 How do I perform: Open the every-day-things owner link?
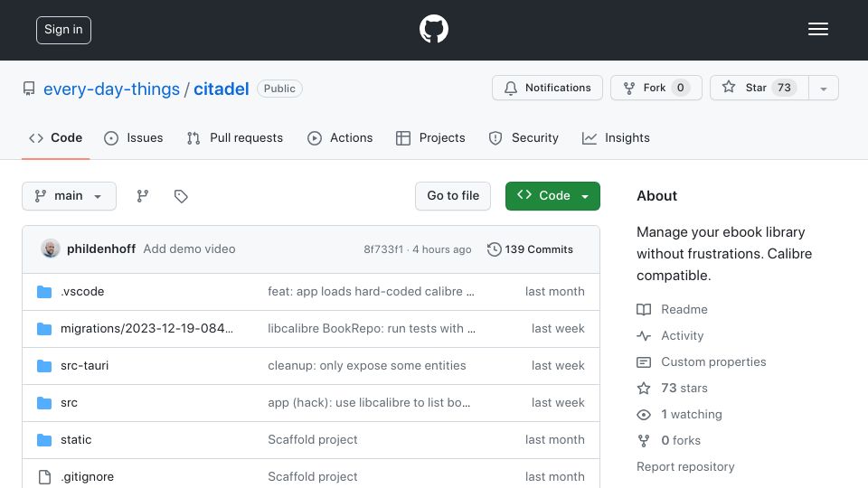tap(111, 89)
